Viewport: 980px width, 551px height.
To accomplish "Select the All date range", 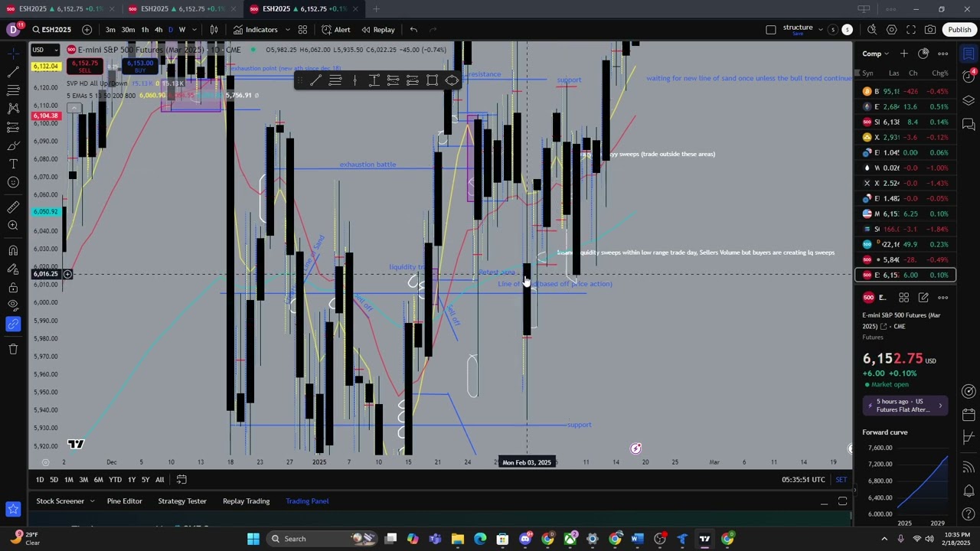I will coord(159,480).
